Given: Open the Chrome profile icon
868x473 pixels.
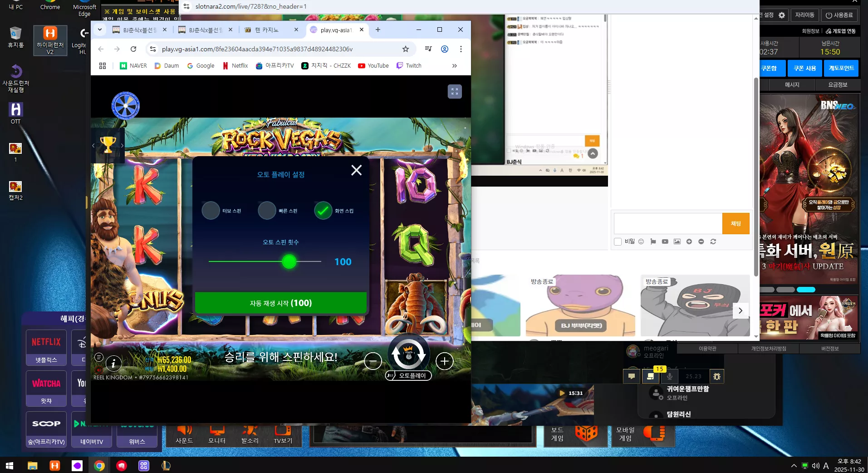Looking at the screenshot, I should [445, 49].
